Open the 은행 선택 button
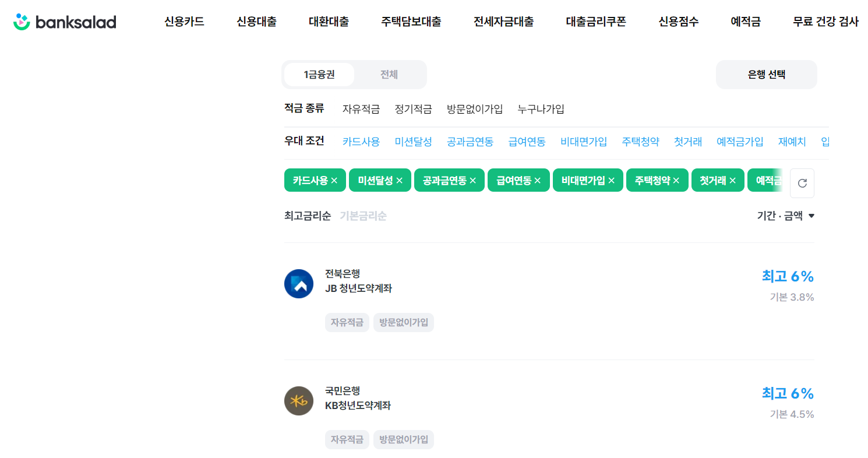 (x=767, y=75)
